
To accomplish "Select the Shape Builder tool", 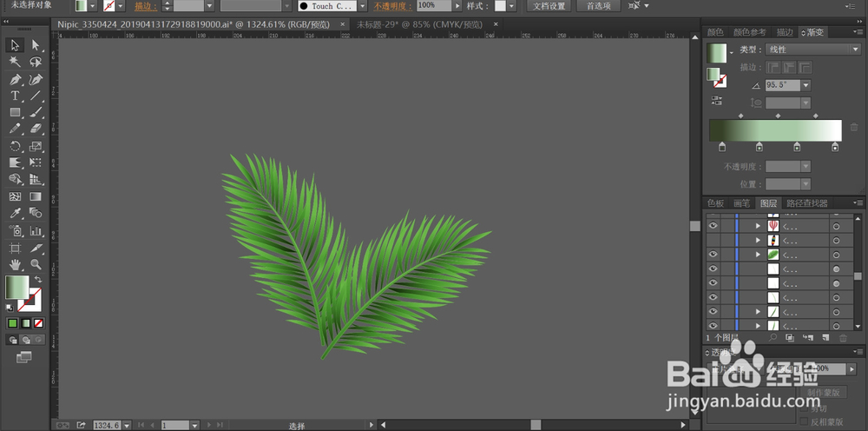I will 15,180.
